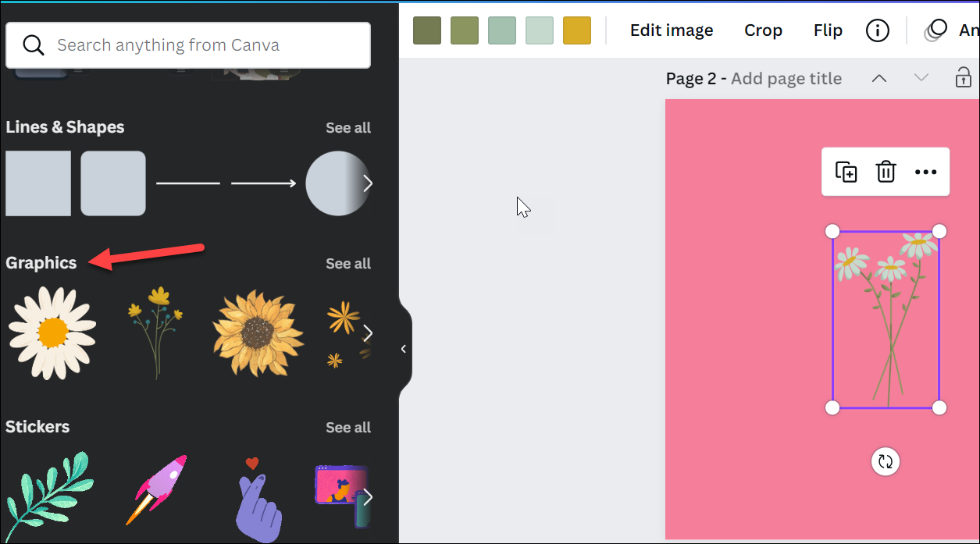Collapse the side panel with its arrow handle
The width and height of the screenshot is (980, 544).
point(404,349)
